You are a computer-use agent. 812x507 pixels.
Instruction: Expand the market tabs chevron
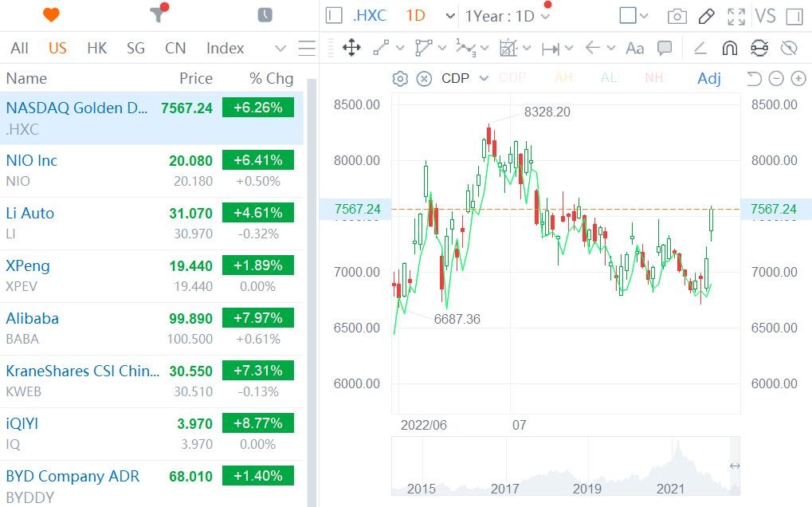[280, 48]
